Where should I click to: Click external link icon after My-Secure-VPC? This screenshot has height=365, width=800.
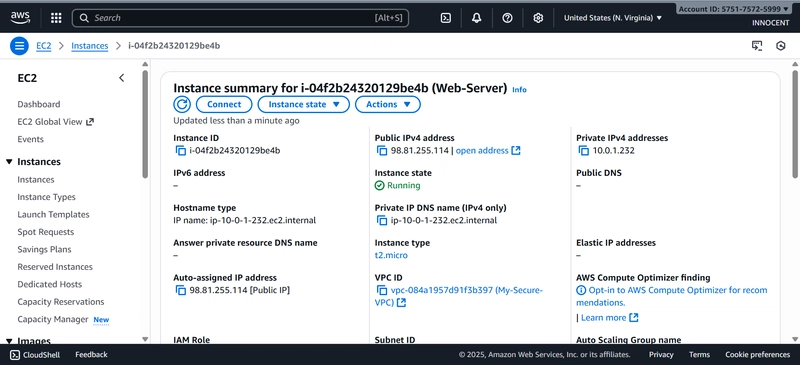[x=402, y=303]
